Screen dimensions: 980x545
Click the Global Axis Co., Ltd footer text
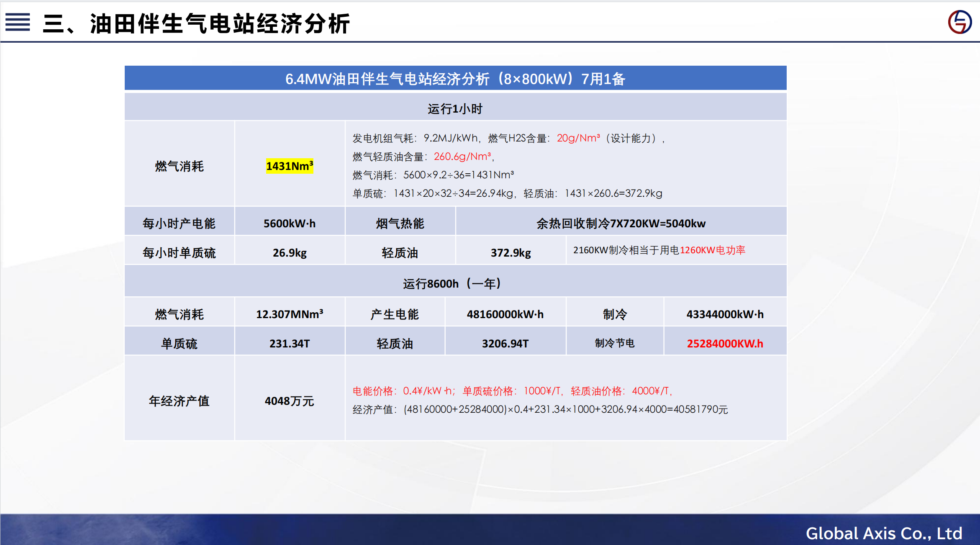[884, 533]
